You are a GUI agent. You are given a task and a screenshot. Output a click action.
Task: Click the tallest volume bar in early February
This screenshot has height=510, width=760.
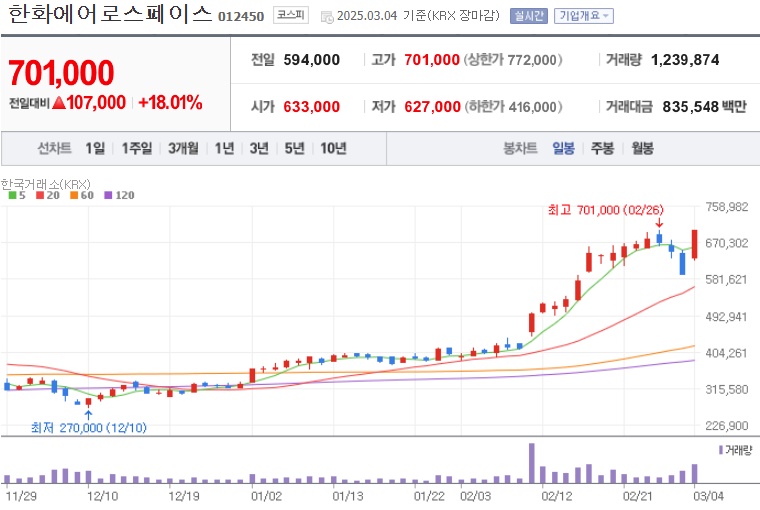(532, 463)
